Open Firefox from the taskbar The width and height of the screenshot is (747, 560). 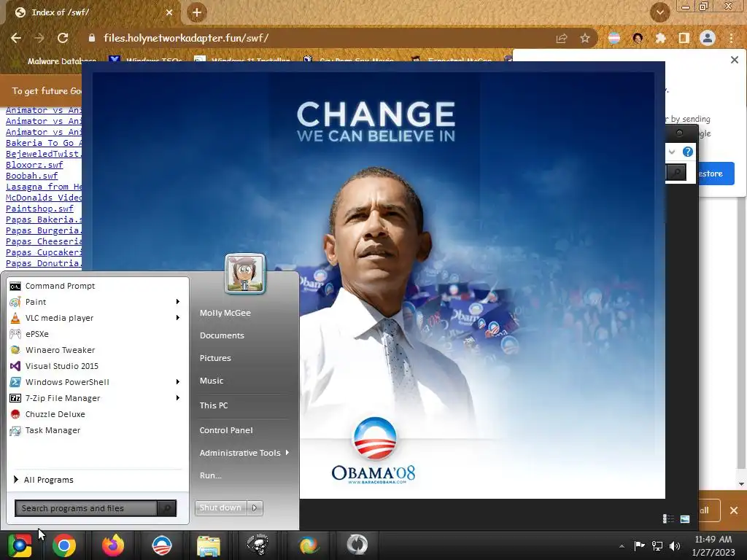pyautogui.click(x=113, y=545)
